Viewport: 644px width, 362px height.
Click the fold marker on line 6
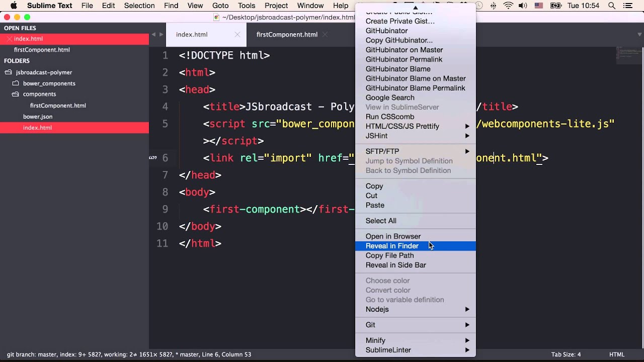click(152, 158)
